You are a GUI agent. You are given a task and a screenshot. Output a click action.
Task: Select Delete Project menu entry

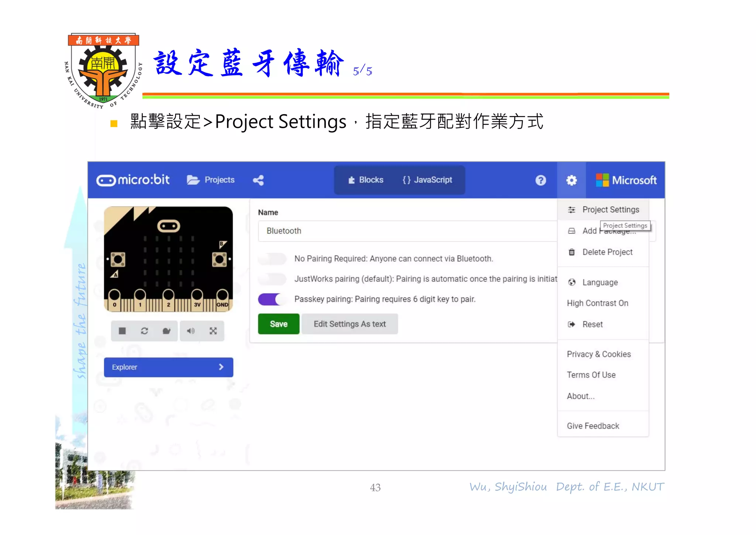[x=603, y=252]
